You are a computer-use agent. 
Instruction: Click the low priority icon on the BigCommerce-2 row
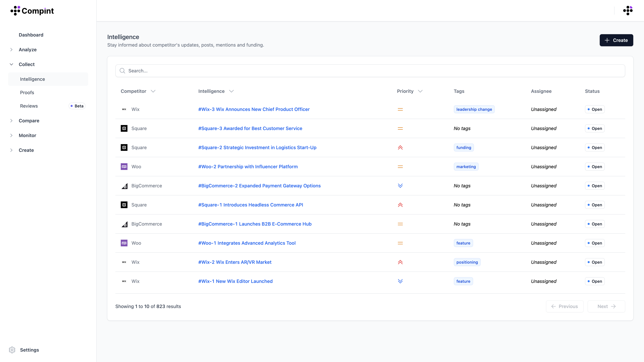400,186
